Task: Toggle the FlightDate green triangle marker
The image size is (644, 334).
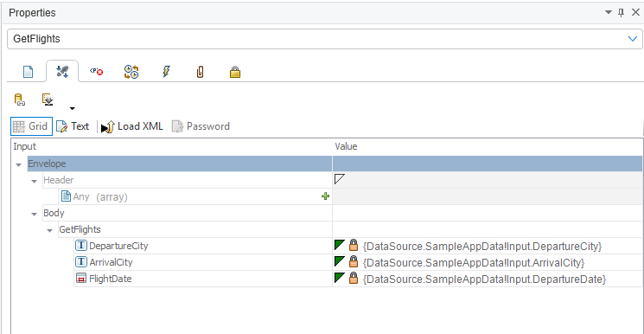Action: pyautogui.click(x=339, y=278)
